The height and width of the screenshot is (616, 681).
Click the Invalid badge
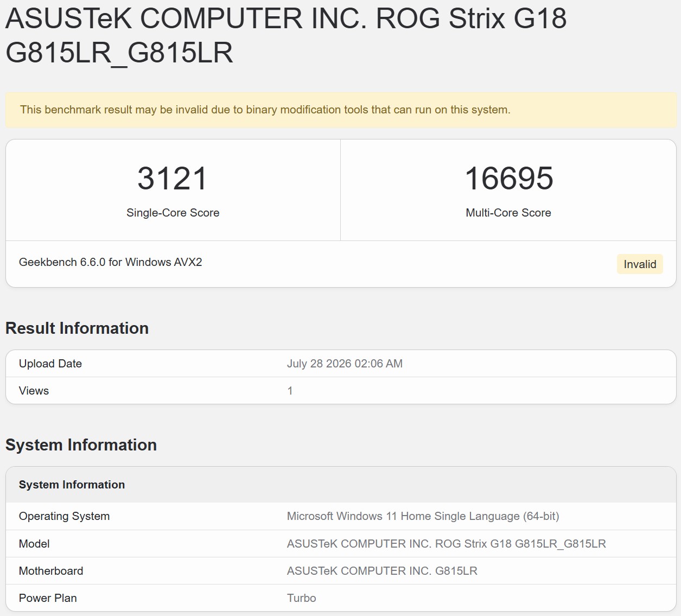pos(640,264)
